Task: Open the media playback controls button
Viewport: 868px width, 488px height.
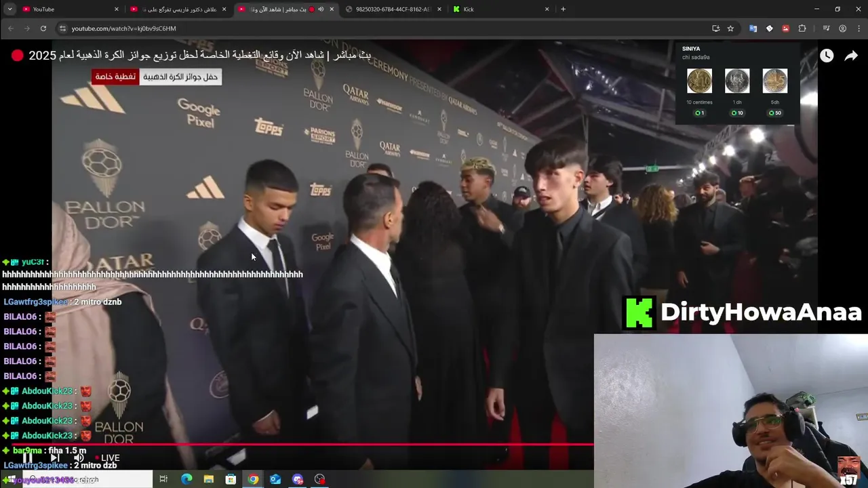Action: click(826, 28)
